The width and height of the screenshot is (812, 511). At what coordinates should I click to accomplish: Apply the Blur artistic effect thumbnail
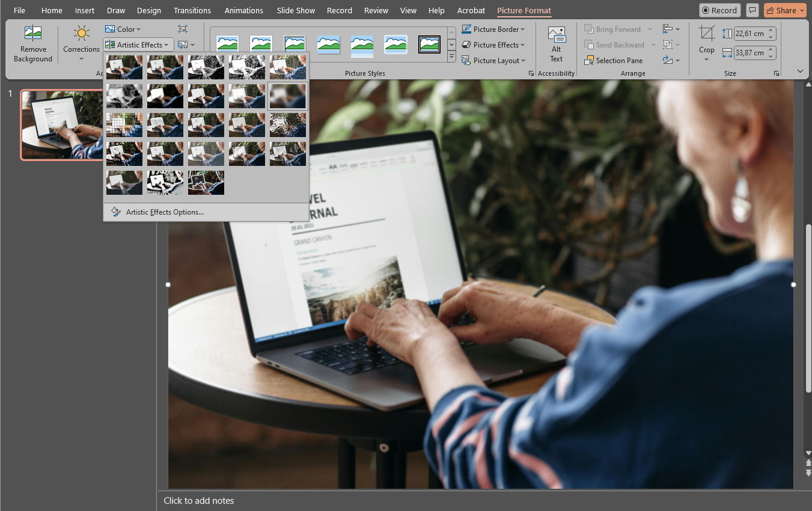coord(288,96)
